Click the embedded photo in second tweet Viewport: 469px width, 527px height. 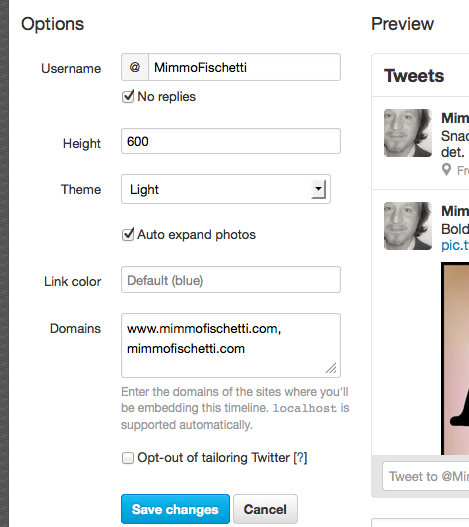tap(455, 358)
